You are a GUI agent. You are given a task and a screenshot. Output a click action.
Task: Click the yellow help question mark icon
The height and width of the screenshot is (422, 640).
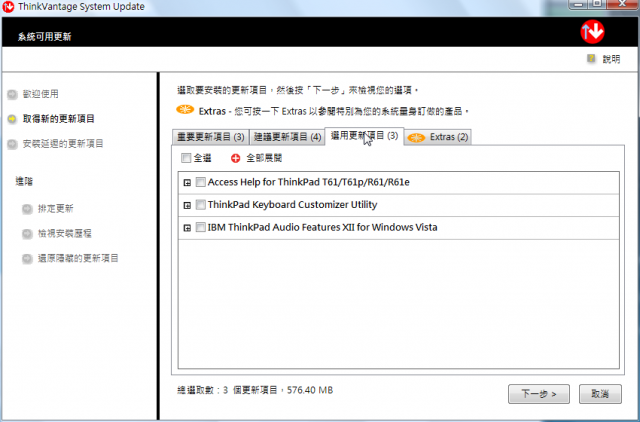[x=591, y=58]
